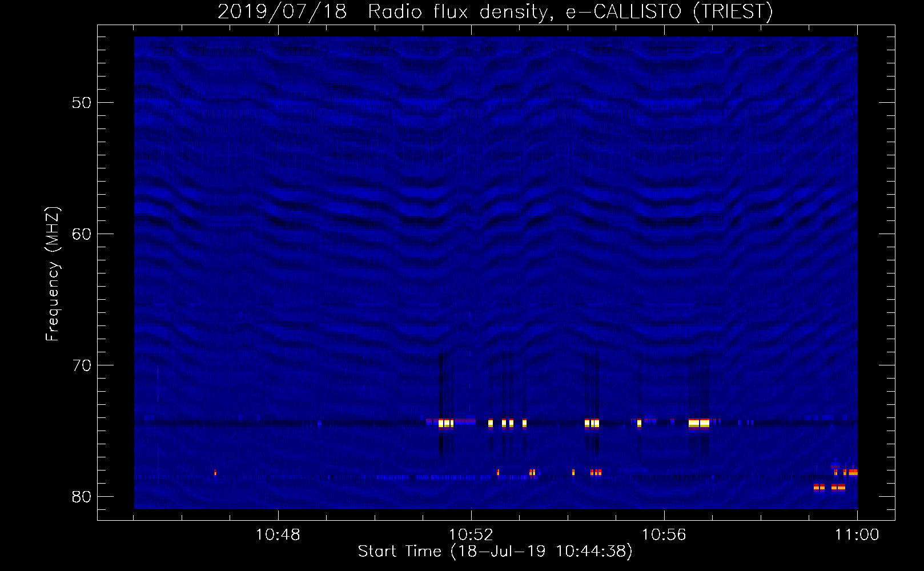Click the 50 frequency tick label
The width and height of the screenshot is (924, 571).
point(82,103)
